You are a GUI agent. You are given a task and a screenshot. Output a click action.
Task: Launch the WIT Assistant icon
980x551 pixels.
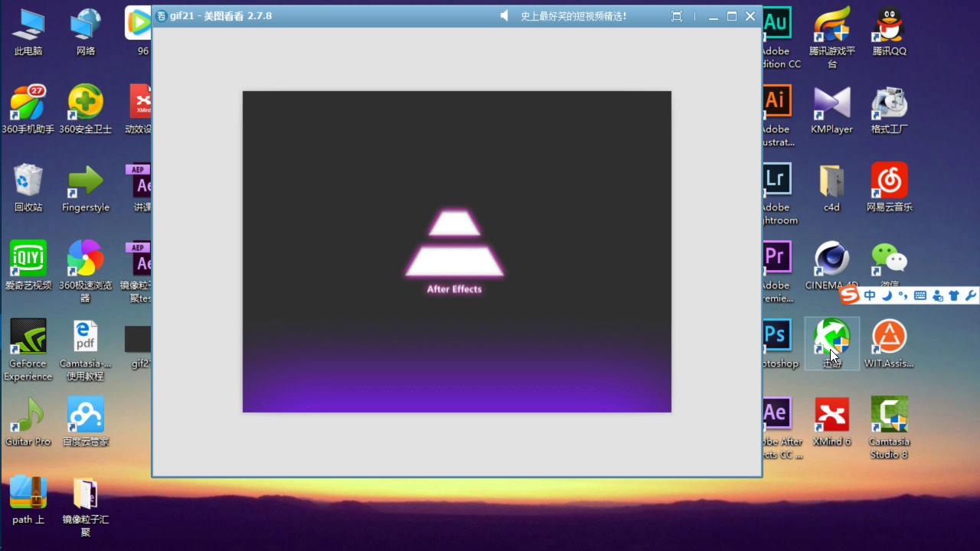coord(890,344)
